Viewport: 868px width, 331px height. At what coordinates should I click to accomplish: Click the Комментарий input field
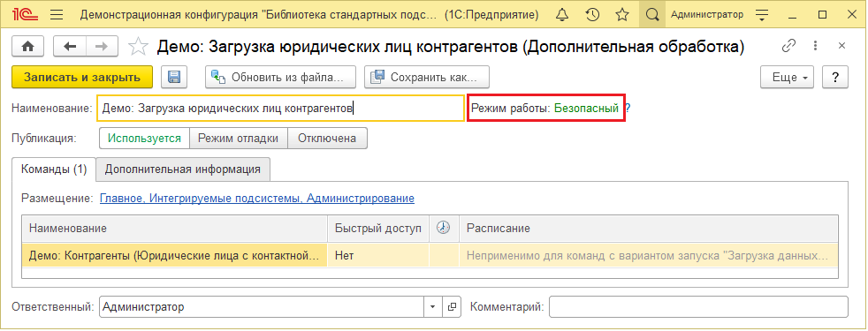698,306
